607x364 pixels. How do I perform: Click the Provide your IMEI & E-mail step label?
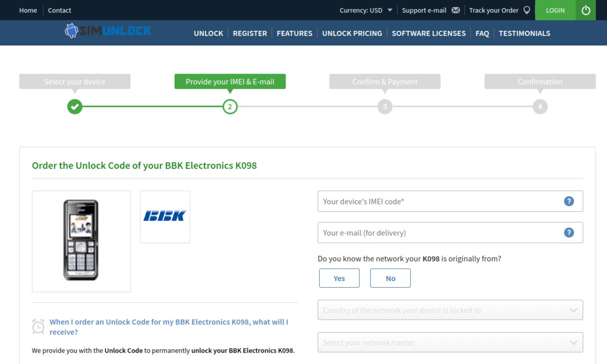point(230,82)
